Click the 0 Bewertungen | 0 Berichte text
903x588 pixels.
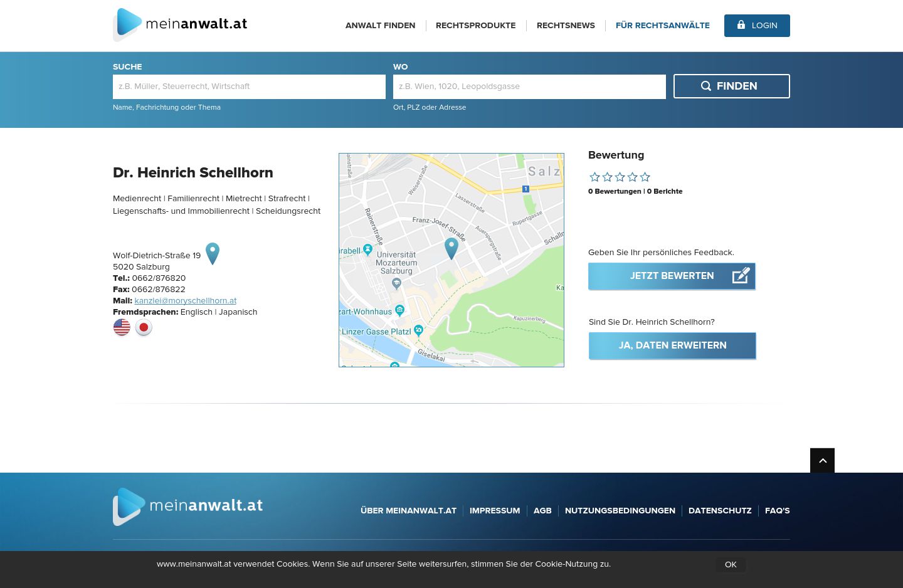pos(635,191)
